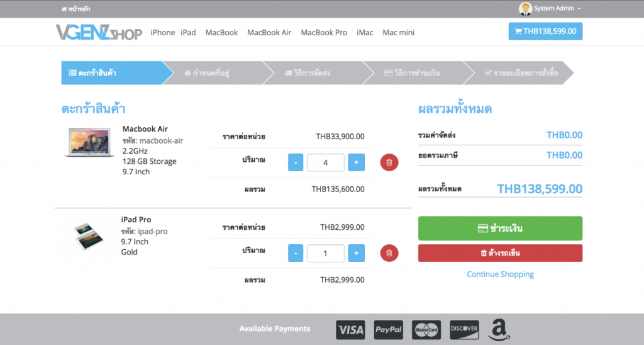The width and height of the screenshot is (644, 345).
Task: Remove Macbook Air using red trash icon
Action: tap(389, 162)
